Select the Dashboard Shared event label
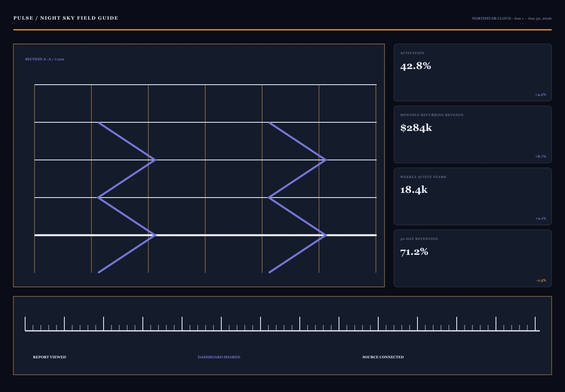This screenshot has width=565, height=392. 219,357
